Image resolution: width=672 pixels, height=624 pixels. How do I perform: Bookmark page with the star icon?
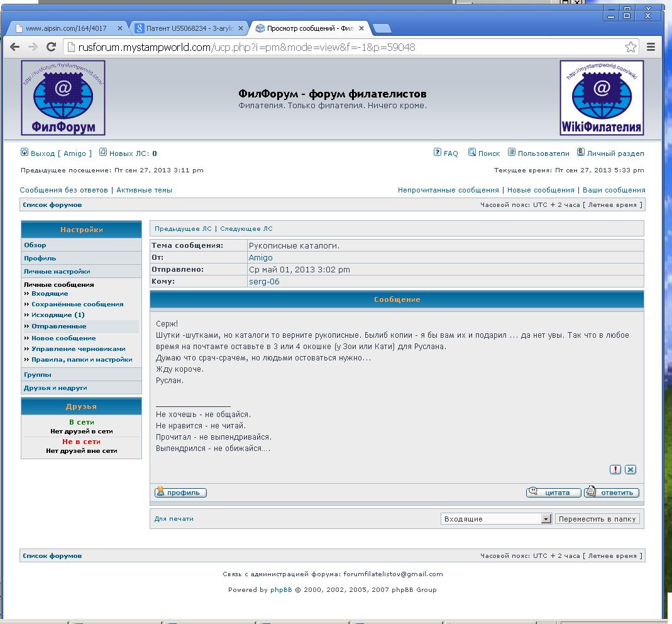tap(631, 47)
